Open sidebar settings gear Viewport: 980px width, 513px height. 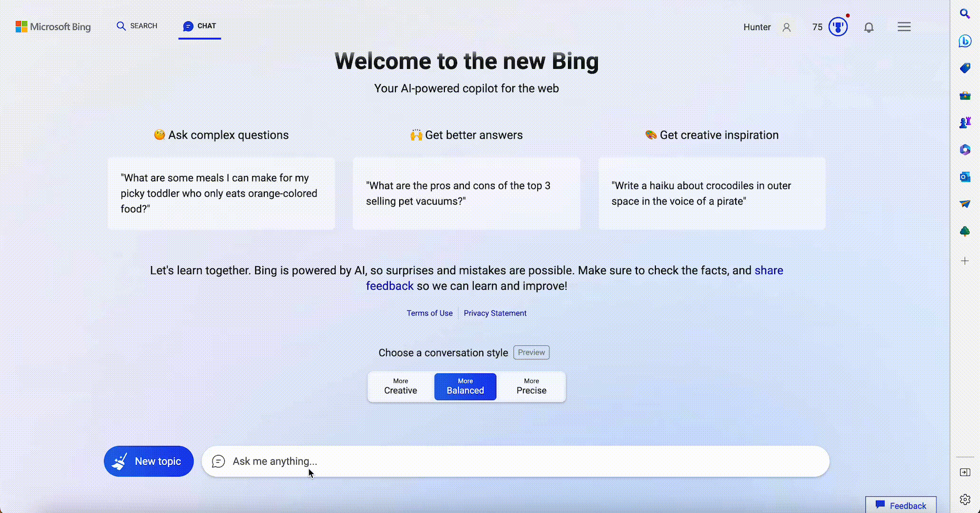pyautogui.click(x=965, y=499)
